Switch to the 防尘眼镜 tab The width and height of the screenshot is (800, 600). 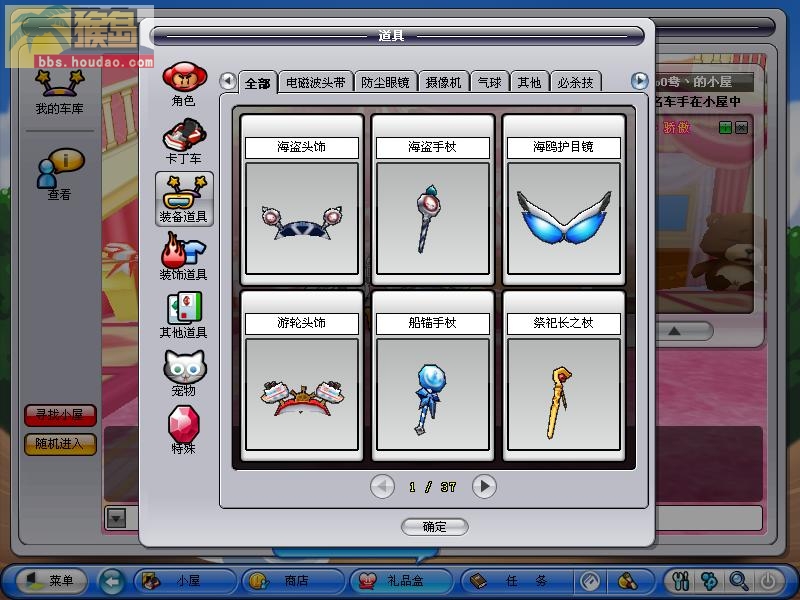click(x=385, y=82)
